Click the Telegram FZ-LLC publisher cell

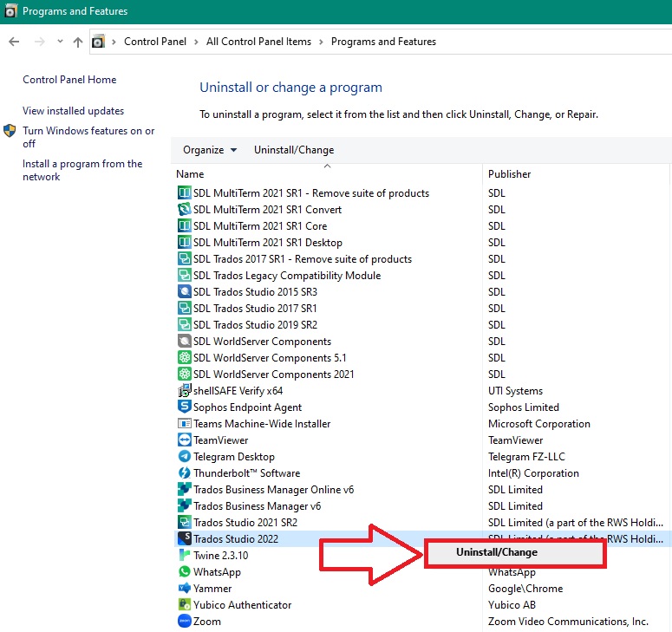tap(526, 457)
